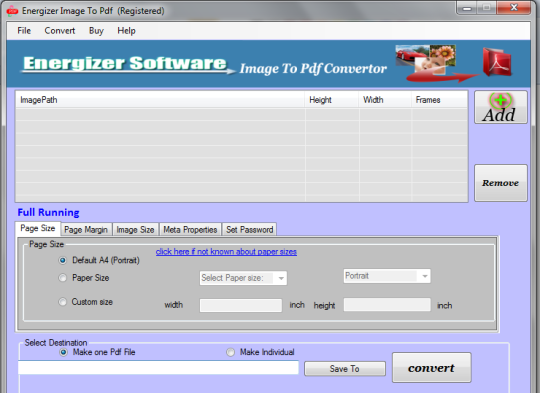Click the convert button
Image resolution: width=540 pixels, height=393 pixels.
pos(432,368)
